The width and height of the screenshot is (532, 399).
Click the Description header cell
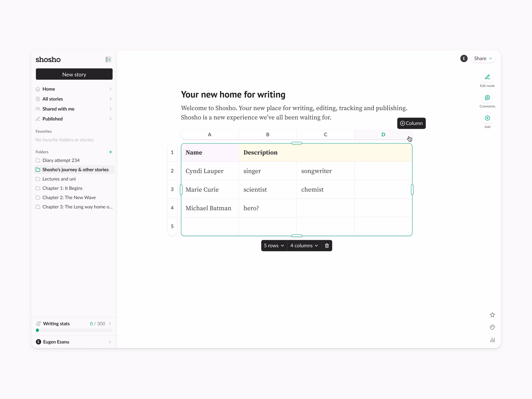click(x=325, y=152)
